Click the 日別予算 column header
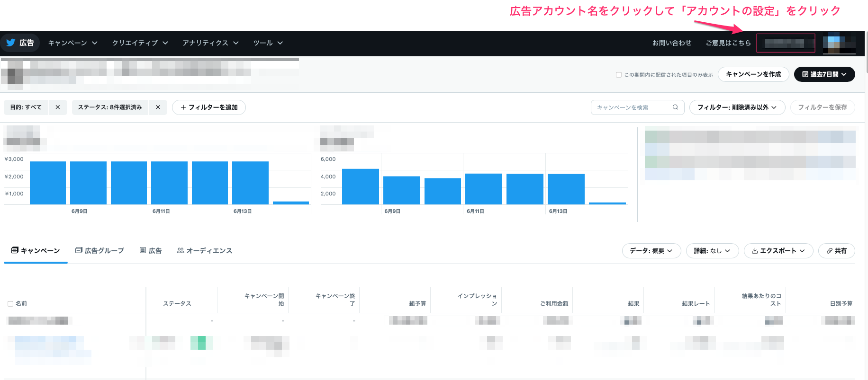This screenshot has height=380, width=868. tap(841, 304)
